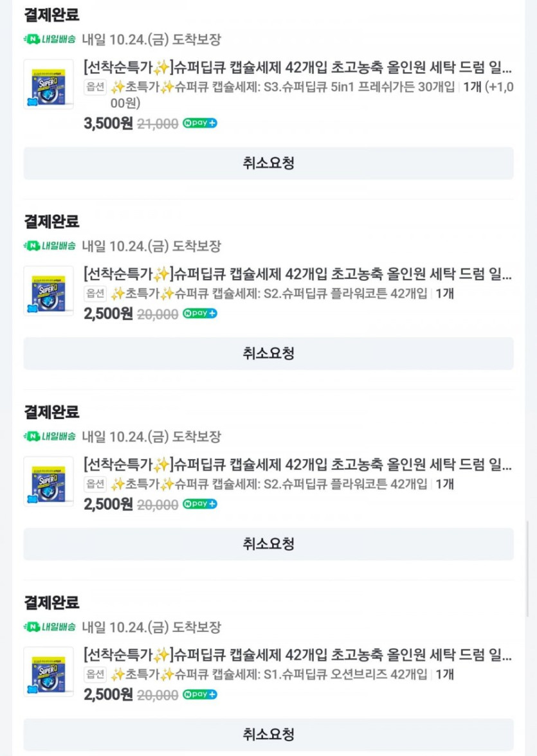Click the vertical scrollbar on the right edge
Image resolution: width=537 pixels, height=756 pixels.
pos(529,569)
